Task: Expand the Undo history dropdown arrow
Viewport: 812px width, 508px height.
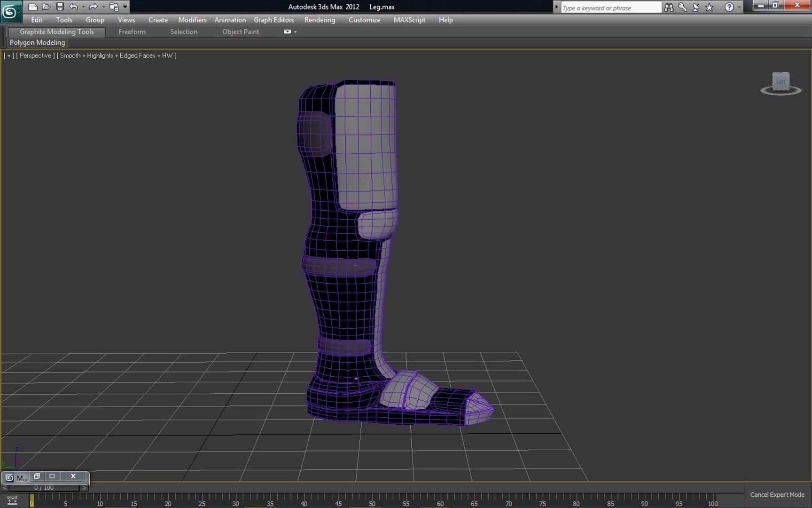Action: click(x=83, y=7)
